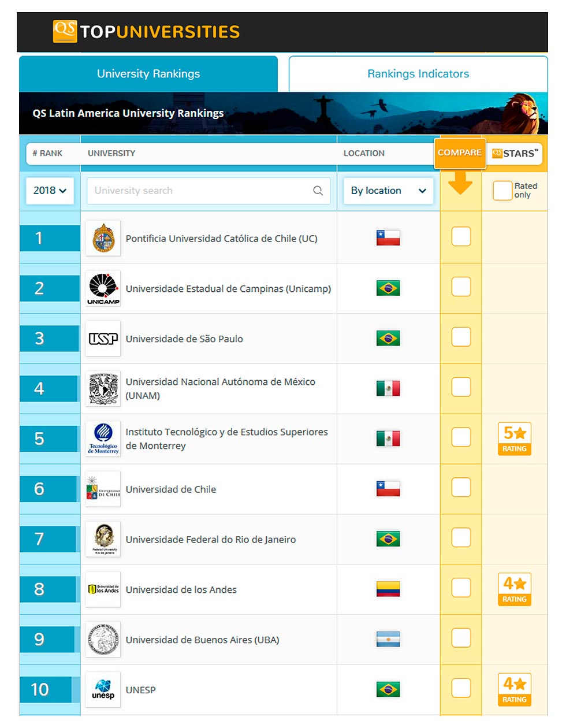This screenshot has height=728, width=566.
Task: Click the Tecnológico de Monterrey logo
Action: click(x=103, y=439)
